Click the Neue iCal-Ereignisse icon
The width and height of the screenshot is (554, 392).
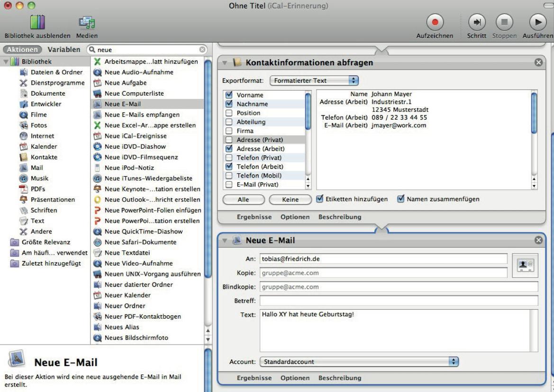pyautogui.click(x=98, y=136)
